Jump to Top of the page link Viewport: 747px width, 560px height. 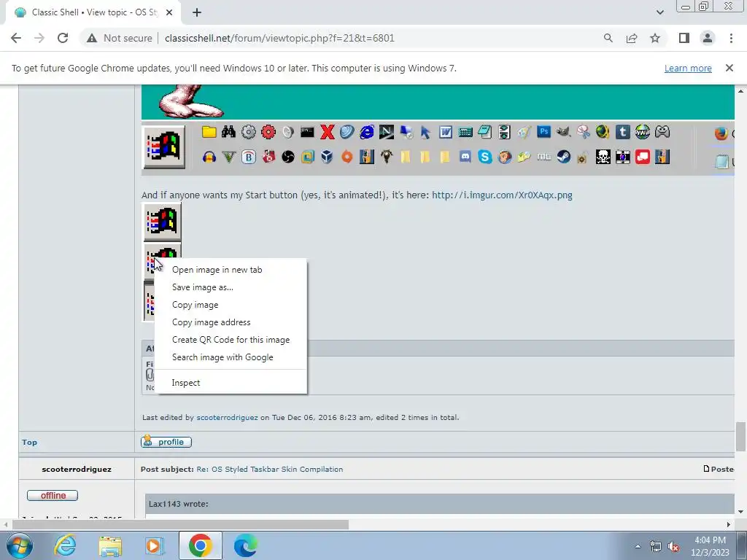point(29,443)
